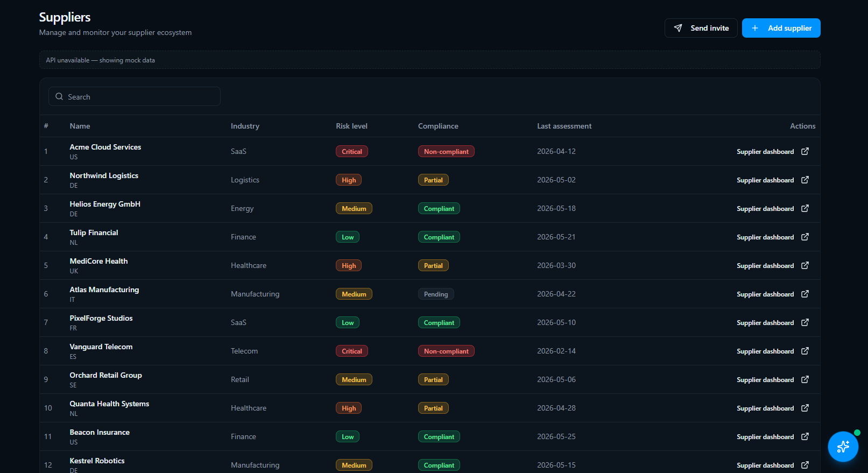Open external link icon for Northwind Logistics
Viewport: 868px width, 473px height.
[x=805, y=180]
